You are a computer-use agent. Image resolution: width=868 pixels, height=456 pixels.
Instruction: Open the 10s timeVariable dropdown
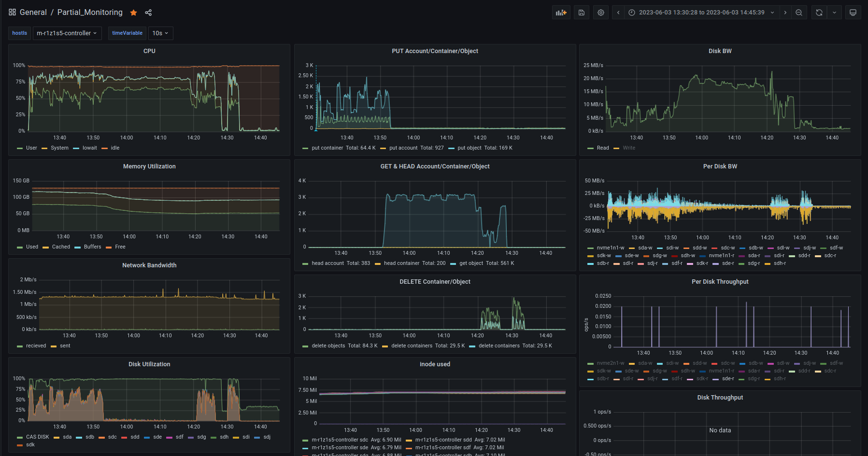click(x=160, y=33)
